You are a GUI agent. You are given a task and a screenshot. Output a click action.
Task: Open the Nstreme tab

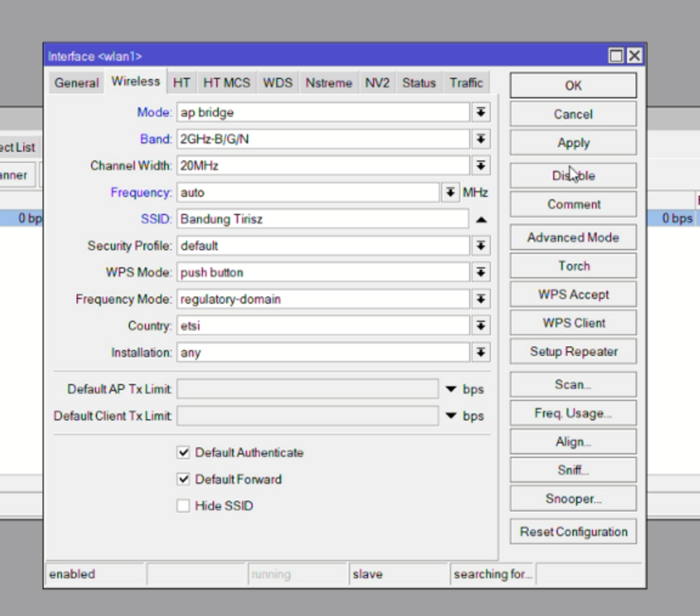[x=329, y=83]
